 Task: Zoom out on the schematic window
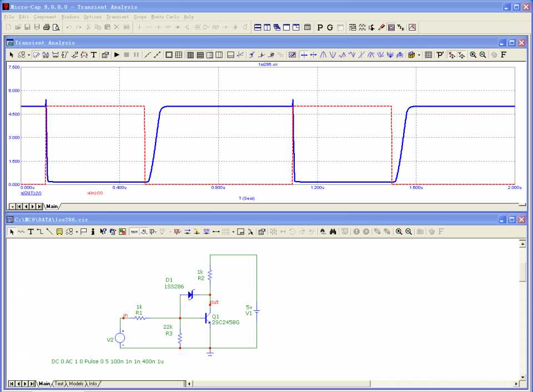tap(409, 232)
